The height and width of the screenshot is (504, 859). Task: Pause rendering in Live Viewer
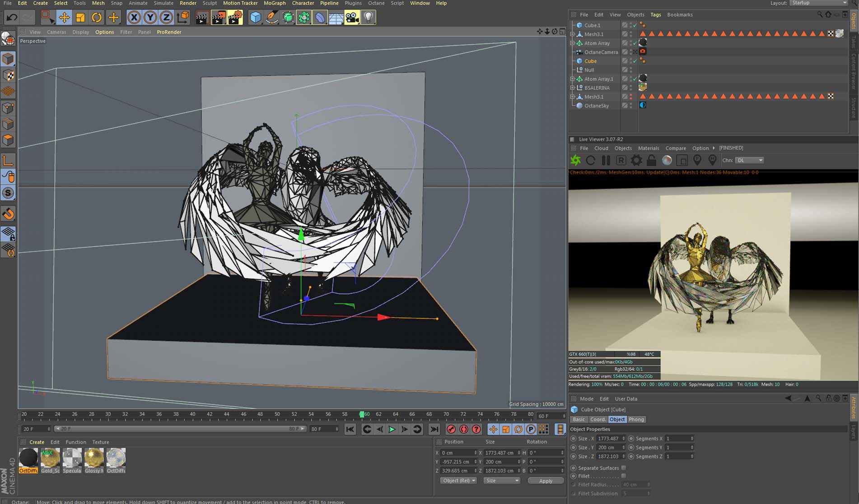pos(606,160)
